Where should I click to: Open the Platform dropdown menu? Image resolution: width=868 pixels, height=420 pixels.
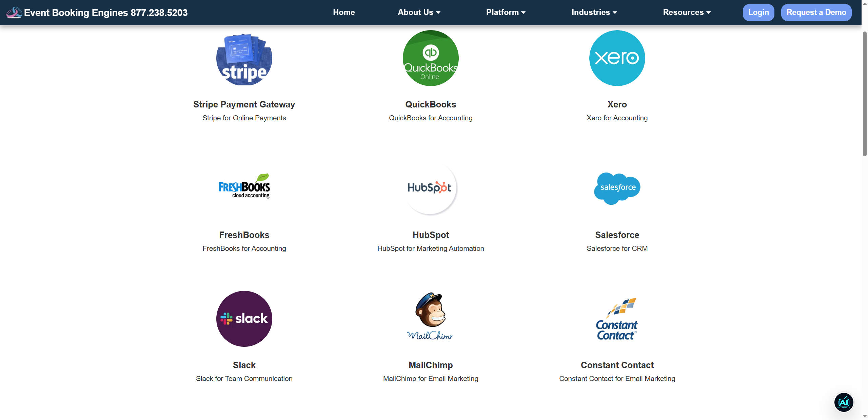pyautogui.click(x=506, y=12)
